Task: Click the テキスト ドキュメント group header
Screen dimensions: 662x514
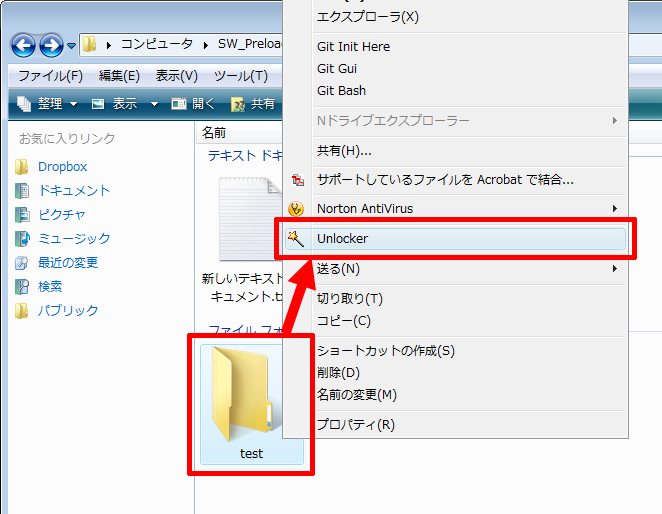Action: tap(245, 155)
